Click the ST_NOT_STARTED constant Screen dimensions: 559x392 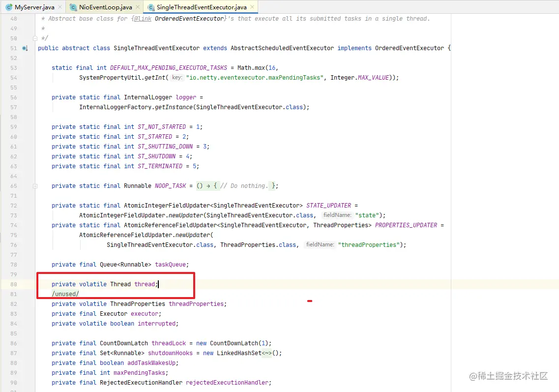coord(162,127)
